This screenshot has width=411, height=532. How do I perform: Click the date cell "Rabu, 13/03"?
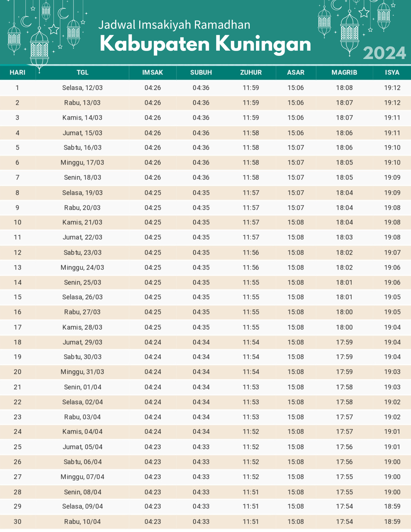pos(83,103)
